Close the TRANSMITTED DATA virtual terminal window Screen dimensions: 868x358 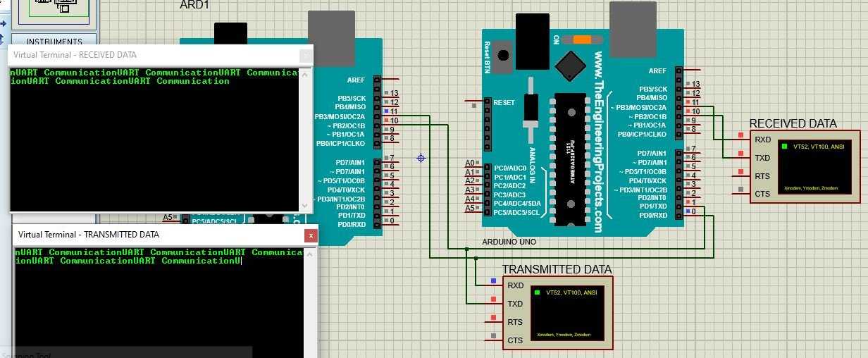click(x=309, y=235)
